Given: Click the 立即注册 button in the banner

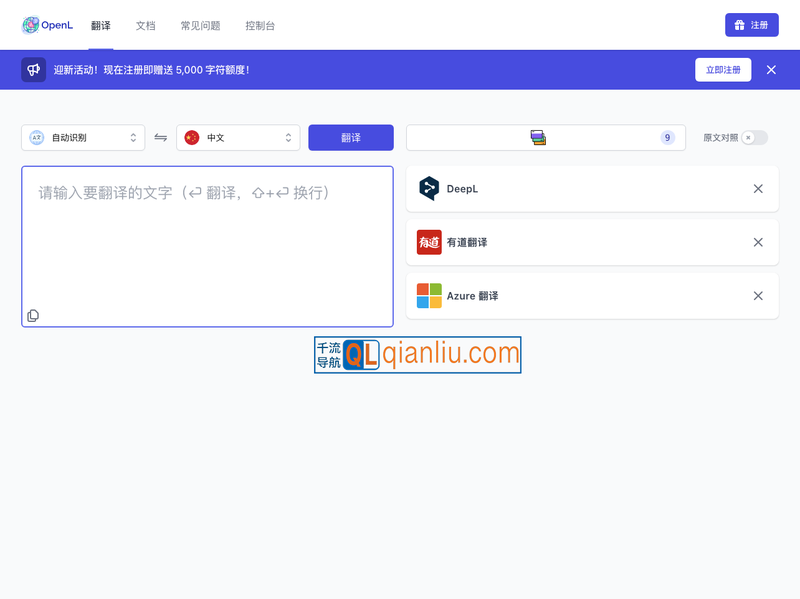Looking at the screenshot, I should click(723, 69).
